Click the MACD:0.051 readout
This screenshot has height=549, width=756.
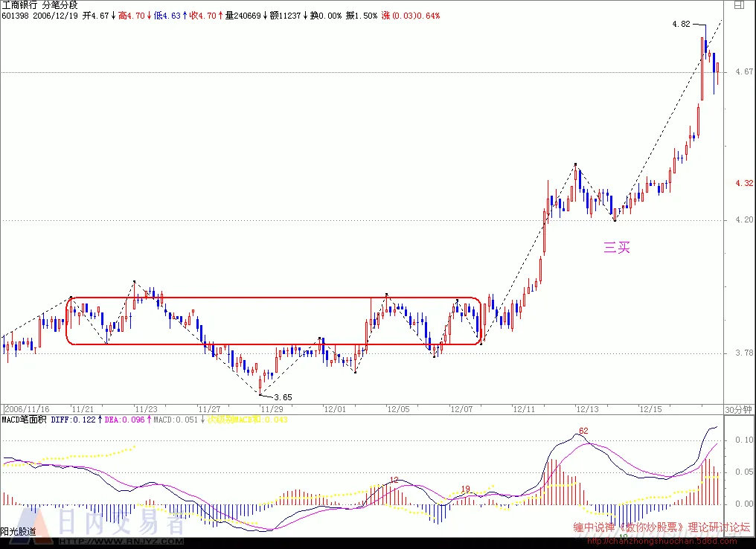(x=176, y=420)
